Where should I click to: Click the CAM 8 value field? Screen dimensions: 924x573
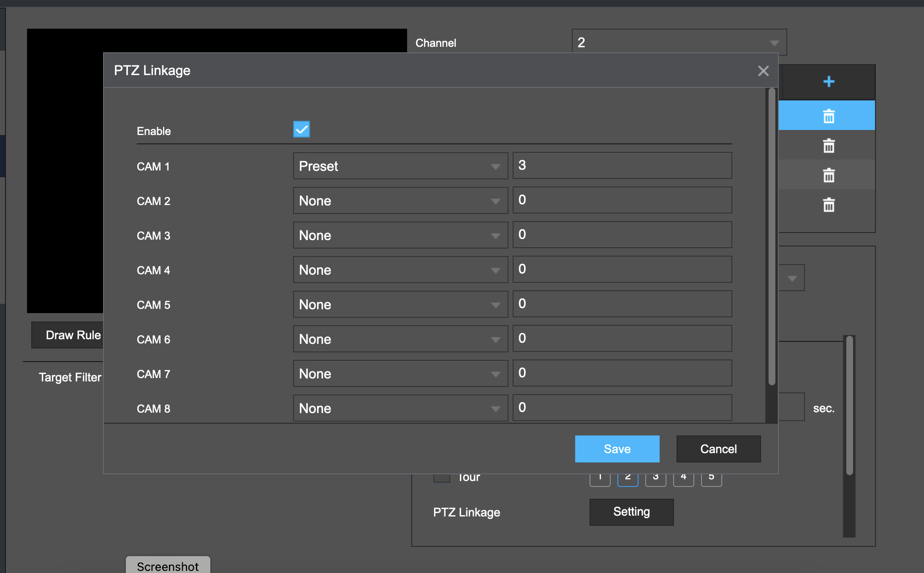pyautogui.click(x=622, y=408)
